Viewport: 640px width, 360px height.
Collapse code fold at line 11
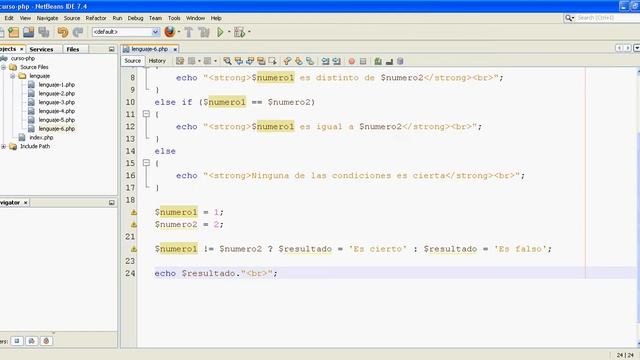[x=146, y=114]
